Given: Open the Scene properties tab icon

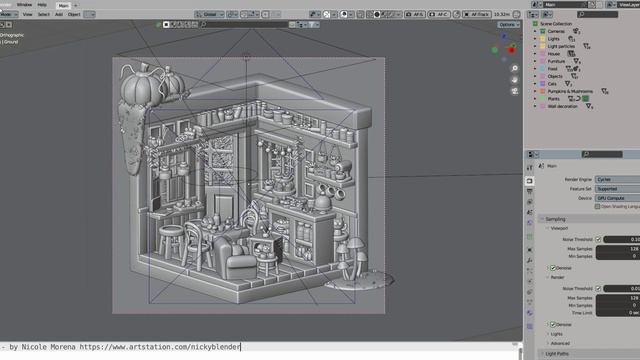Looking at the screenshot, I should [529, 212].
